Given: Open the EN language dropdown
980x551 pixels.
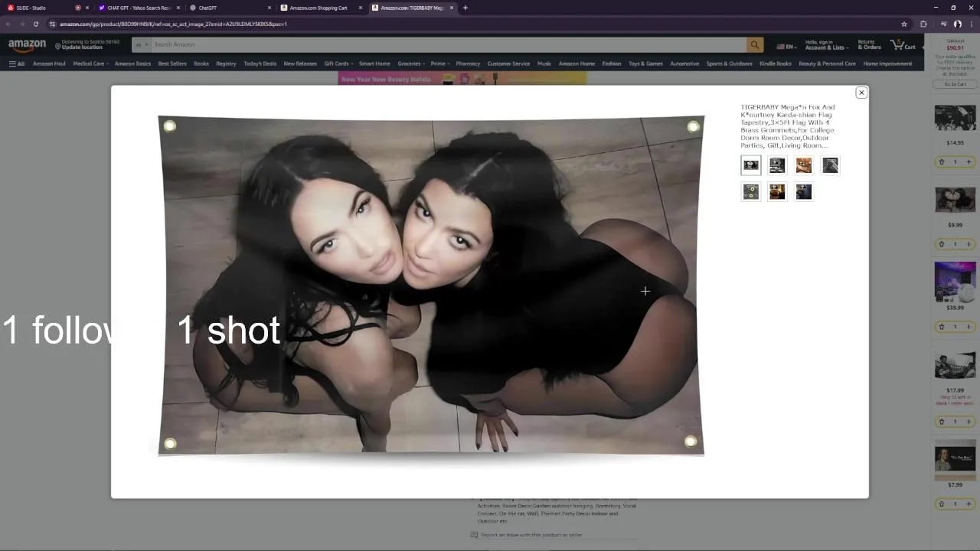Looking at the screenshot, I should (x=786, y=46).
